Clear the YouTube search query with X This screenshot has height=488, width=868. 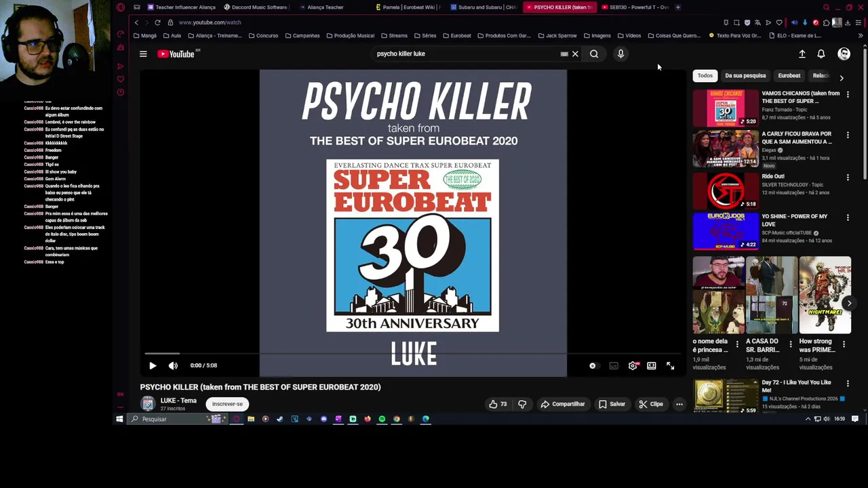[575, 54]
